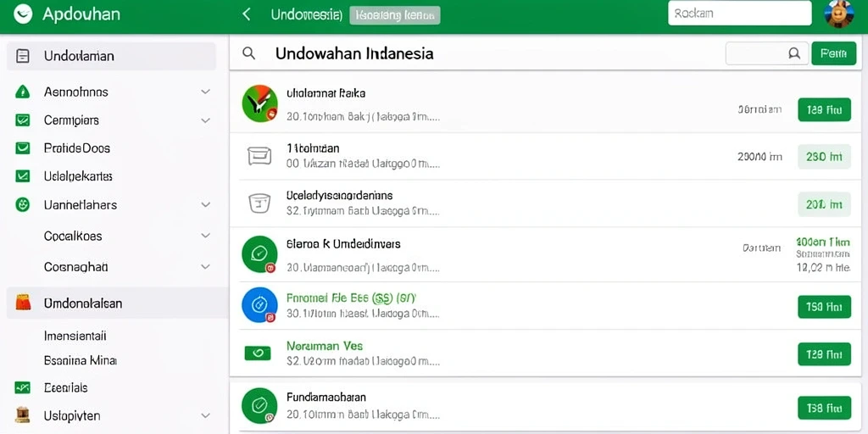Click the Uanhetlahers smiley icon
Viewport: 868px width, 434px height.
point(22,205)
